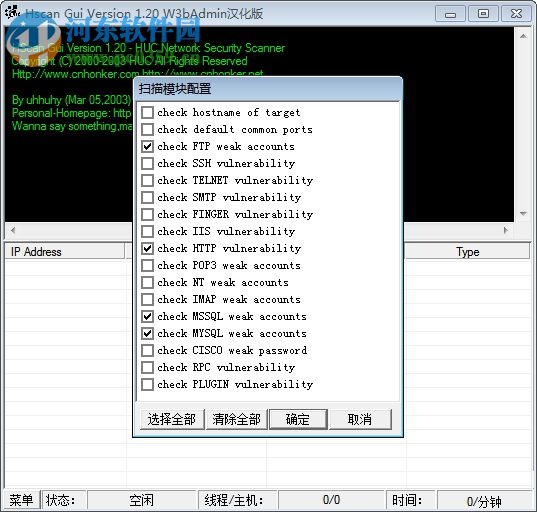Click 选择全部 (select all) button

[172, 419]
